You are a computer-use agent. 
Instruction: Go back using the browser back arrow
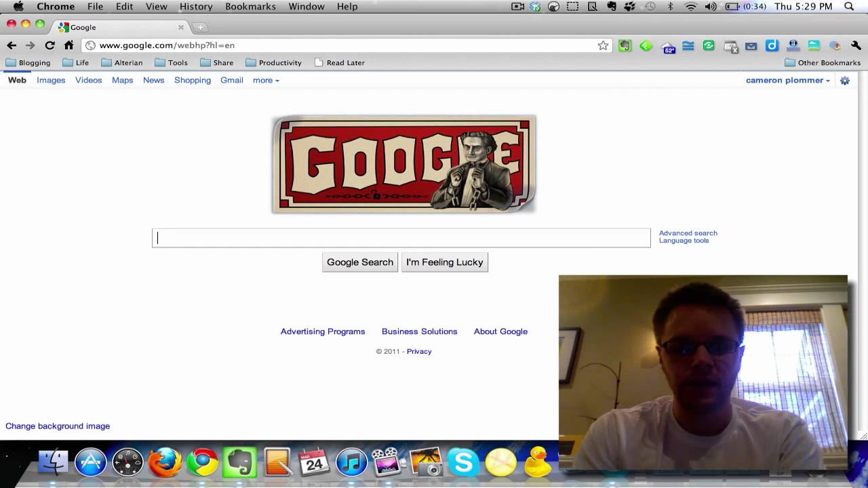click(12, 45)
